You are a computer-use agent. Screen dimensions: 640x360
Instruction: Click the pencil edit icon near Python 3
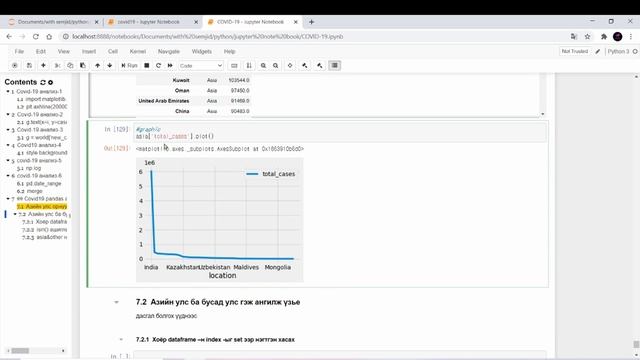(x=598, y=51)
